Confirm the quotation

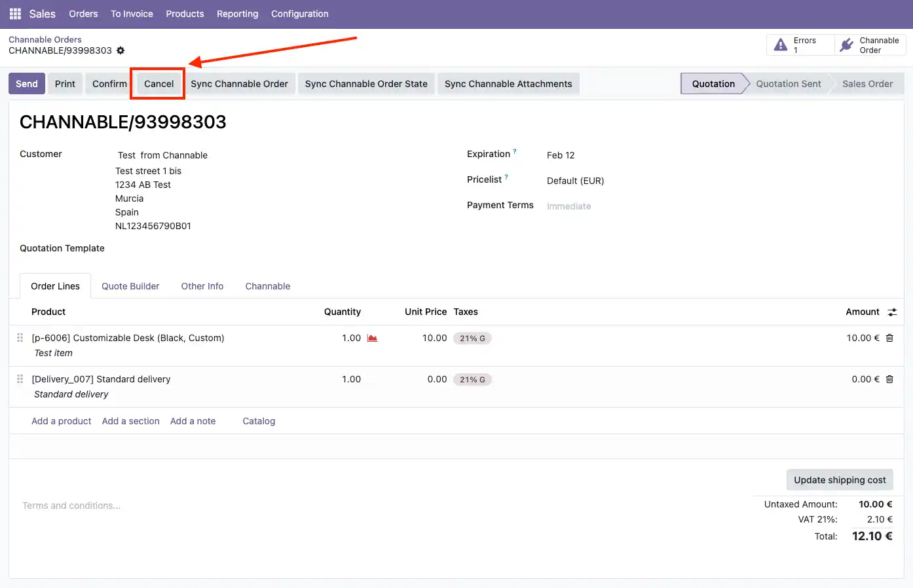(x=109, y=84)
